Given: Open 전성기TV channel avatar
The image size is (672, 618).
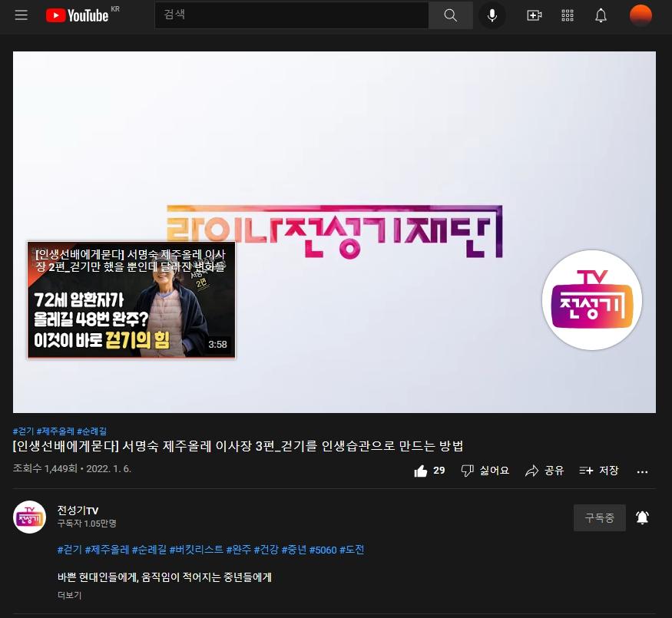Looking at the screenshot, I should click(x=30, y=517).
